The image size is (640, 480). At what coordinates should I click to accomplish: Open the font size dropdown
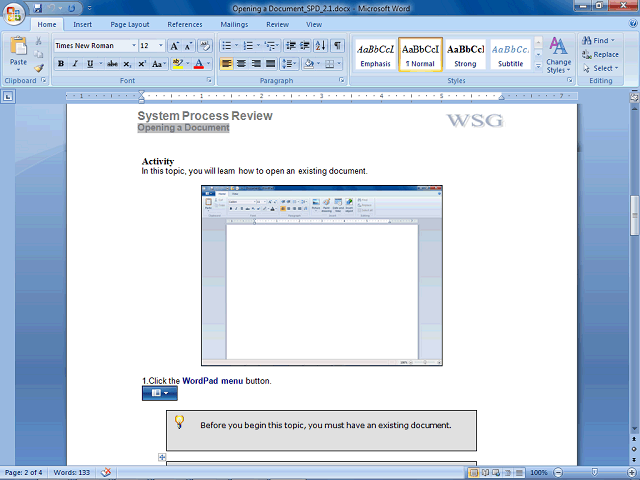pyautogui.click(x=161, y=46)
